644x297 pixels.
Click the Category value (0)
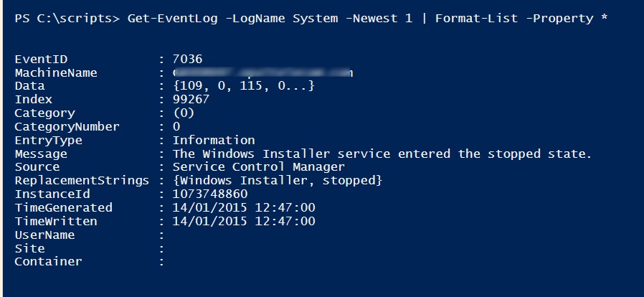click(x=184, y=113)
